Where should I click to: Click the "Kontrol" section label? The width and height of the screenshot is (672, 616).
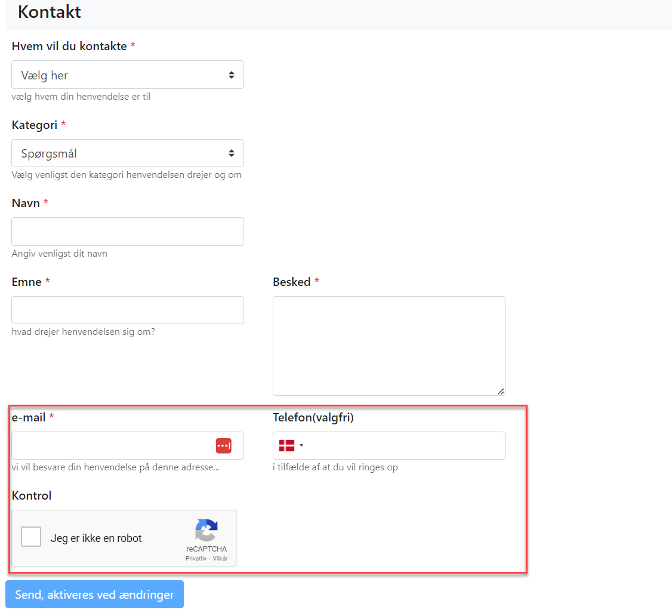click(x=32, y=495)
